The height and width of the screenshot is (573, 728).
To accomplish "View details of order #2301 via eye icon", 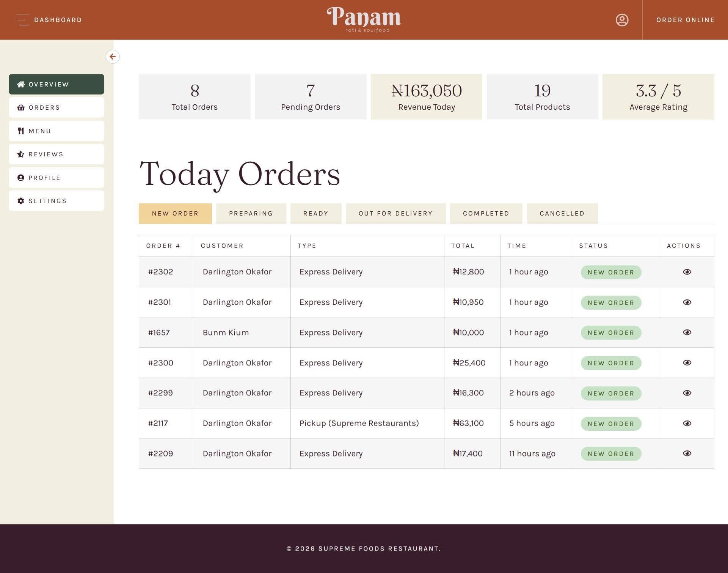I will (687, 302).
